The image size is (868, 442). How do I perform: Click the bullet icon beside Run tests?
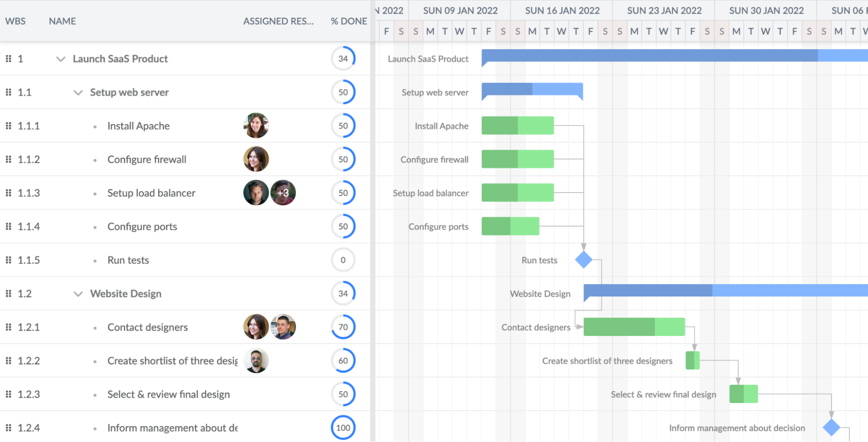tap(95, 260)
